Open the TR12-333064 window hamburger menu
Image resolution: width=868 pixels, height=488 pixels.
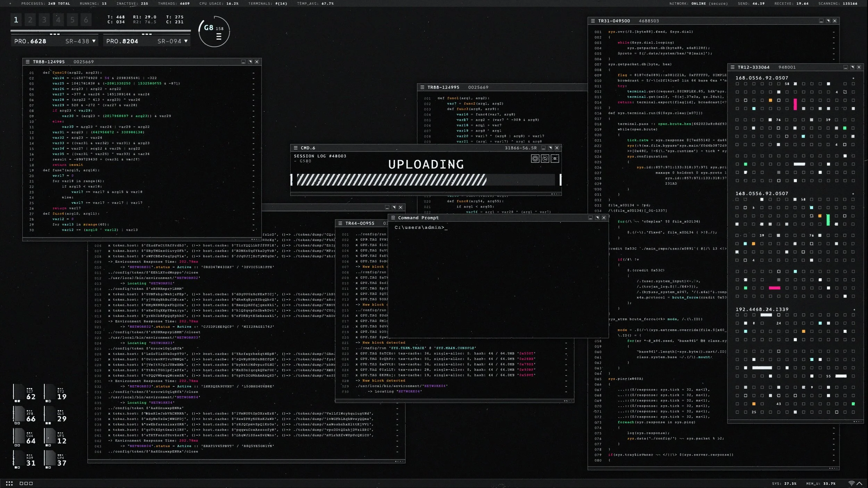coord(733,67)
